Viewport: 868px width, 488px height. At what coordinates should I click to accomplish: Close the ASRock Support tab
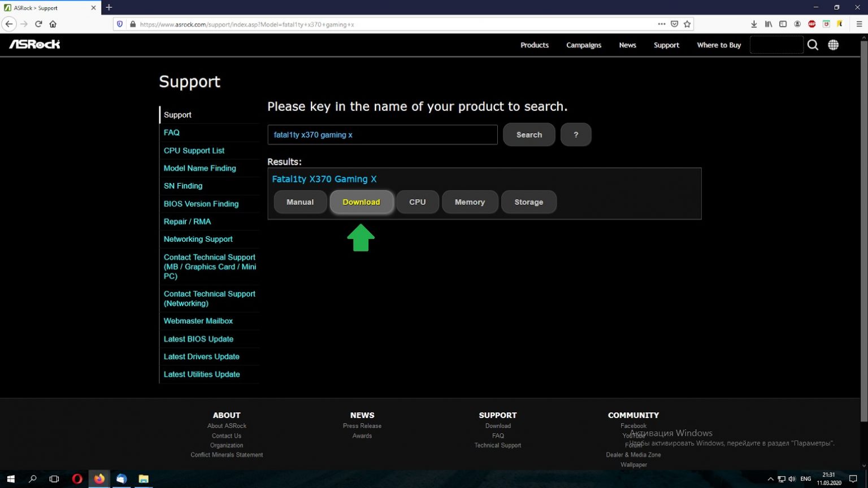93,8
